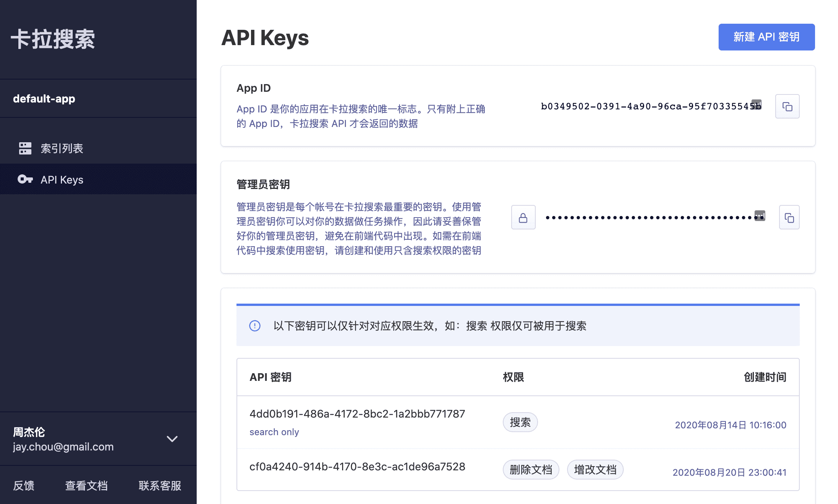Image resolution: width=838 pixels, height=504 pixels.
Task: Open the 查看文档 link
Action: click(x=86, y=486)
